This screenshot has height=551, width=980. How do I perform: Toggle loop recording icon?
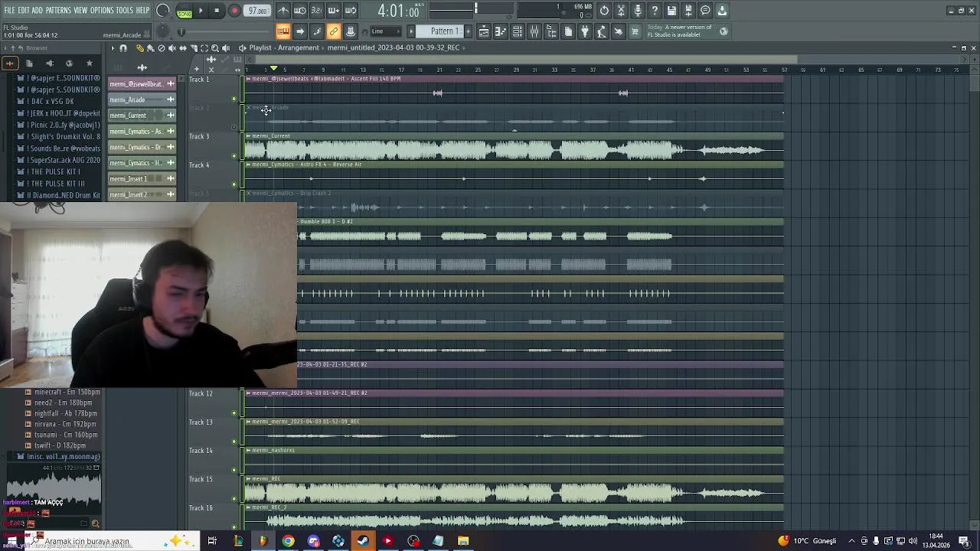click(x=351, y=11)
